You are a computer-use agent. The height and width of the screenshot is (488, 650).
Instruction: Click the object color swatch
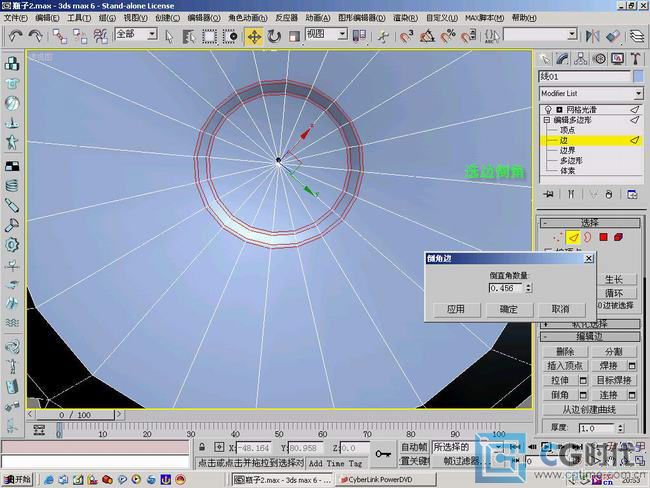pos(638,76)
